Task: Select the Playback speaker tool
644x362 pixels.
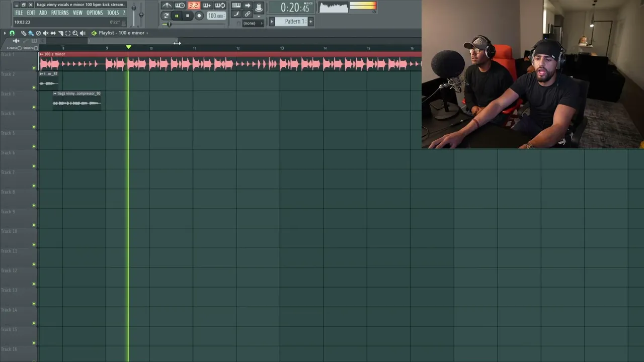Action: coord(83,33)
